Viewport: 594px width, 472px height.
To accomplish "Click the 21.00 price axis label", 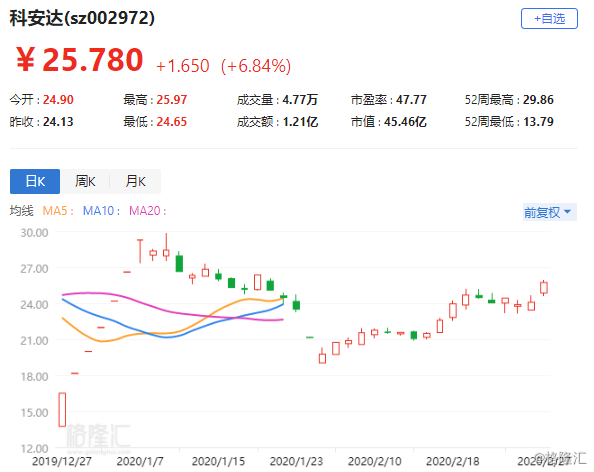I will tap(34, 341).
